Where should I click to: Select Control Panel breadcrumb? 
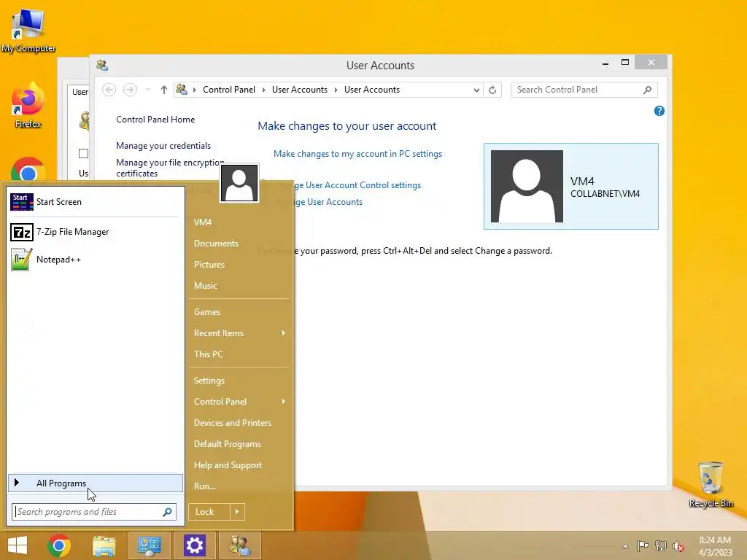228,90
